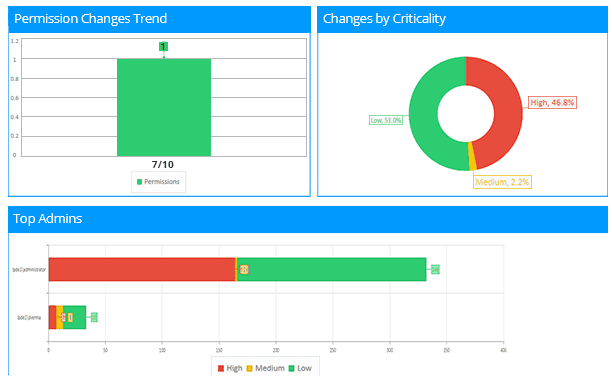Toggle Low series in Top Admins legend
This screenshot has height=382, width=612.
[x=300, y=368]
